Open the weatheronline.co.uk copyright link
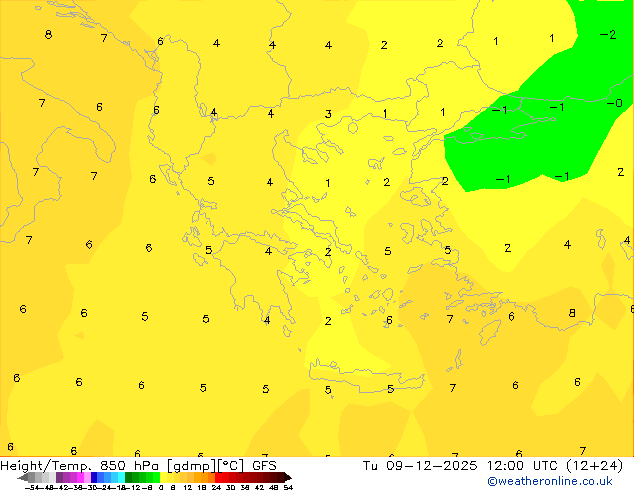This screenshot has width=634, height=490. [550, 481]
